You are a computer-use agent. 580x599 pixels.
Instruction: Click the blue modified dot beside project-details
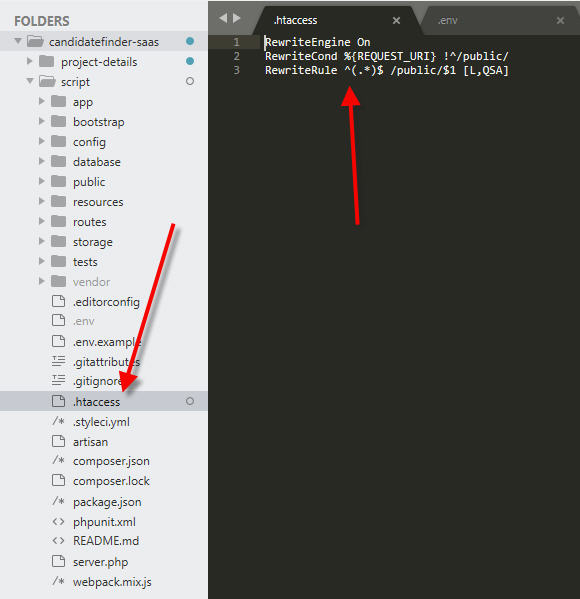(190, 61)
